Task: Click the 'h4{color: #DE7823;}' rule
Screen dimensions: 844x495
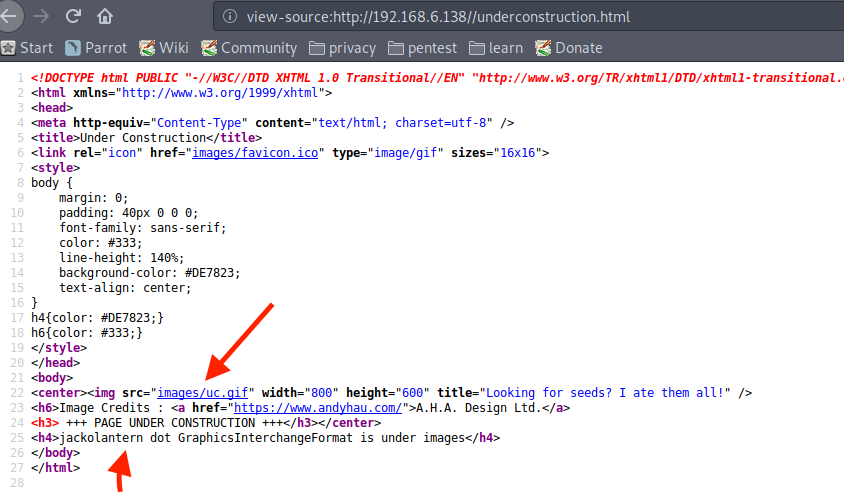Action: tap(97, 318)
